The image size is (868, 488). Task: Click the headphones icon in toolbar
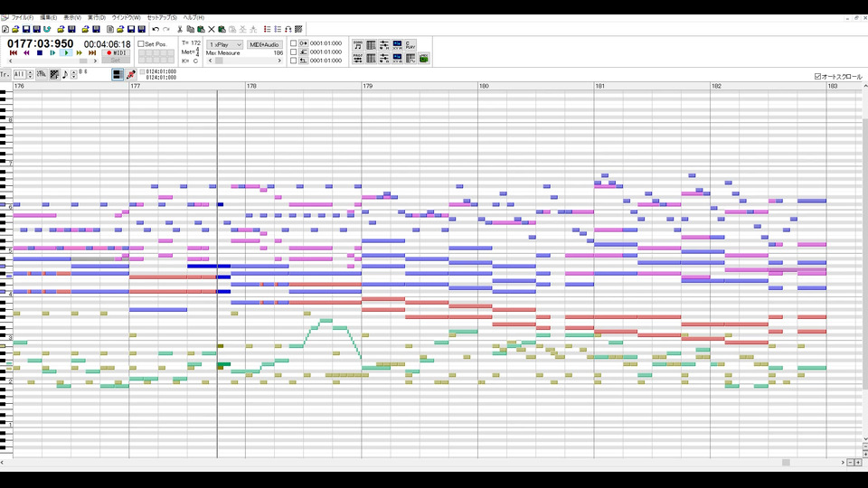[x=288, y=29]
